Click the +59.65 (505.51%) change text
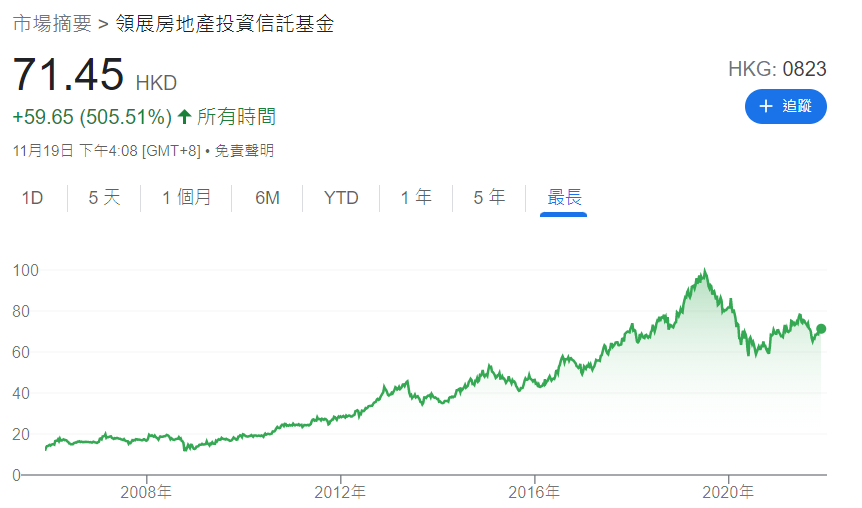This screenshot has height=508, width=862. (92, 117)
